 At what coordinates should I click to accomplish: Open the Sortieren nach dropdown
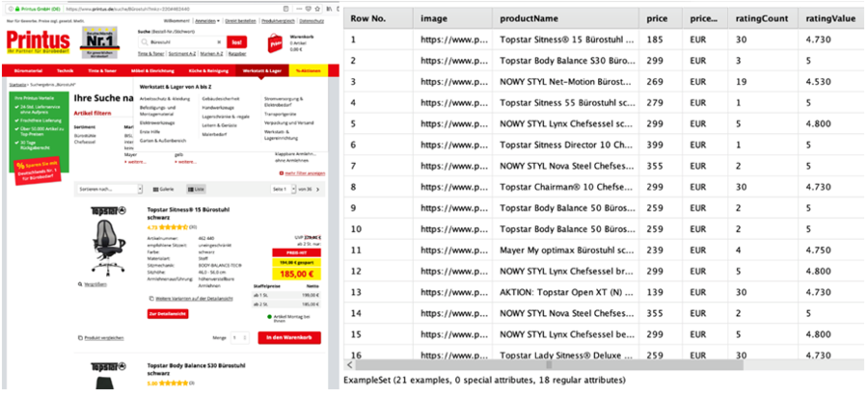click(x=110, y=189)
